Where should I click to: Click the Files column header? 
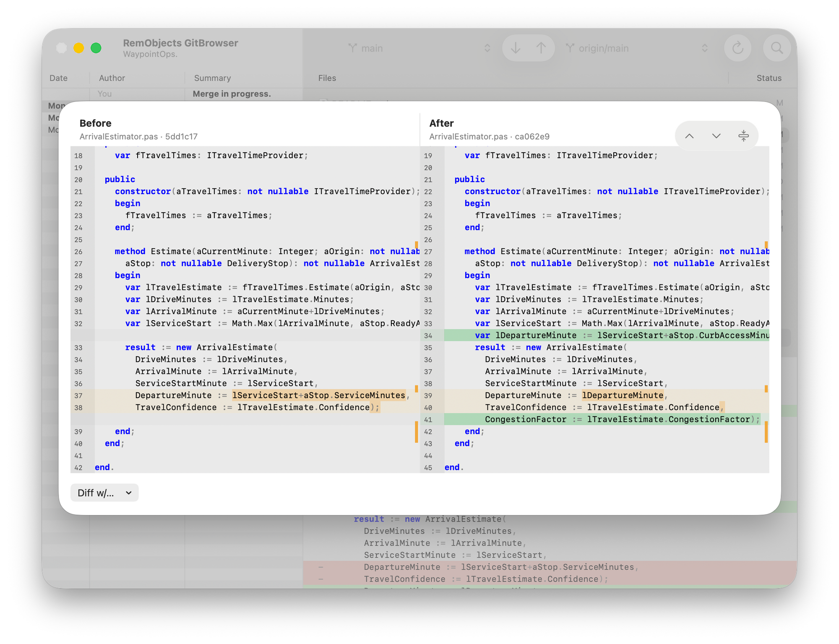(x=327, y=78)
